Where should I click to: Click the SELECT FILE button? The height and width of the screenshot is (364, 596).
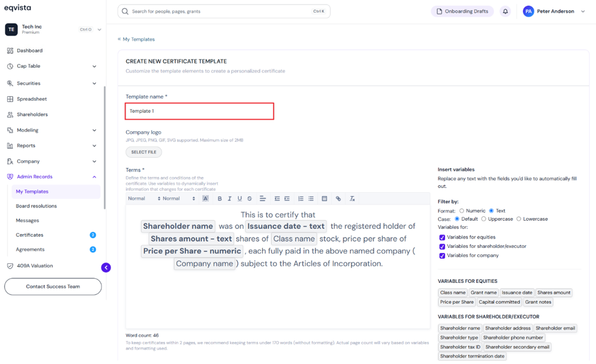click(143, 152)
